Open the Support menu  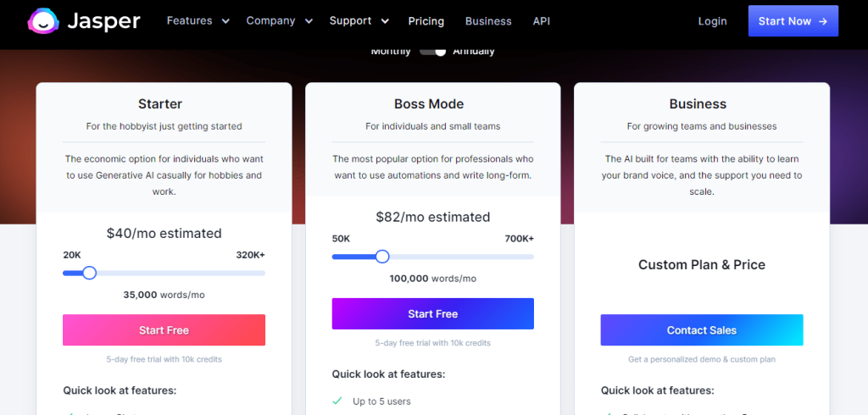350,21
